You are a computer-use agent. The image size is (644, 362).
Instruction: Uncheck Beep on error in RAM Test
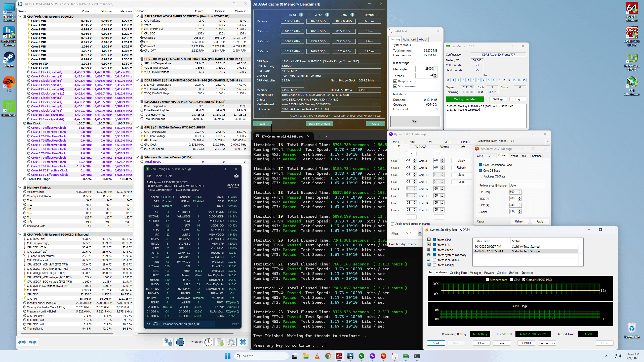click(395, 81)
